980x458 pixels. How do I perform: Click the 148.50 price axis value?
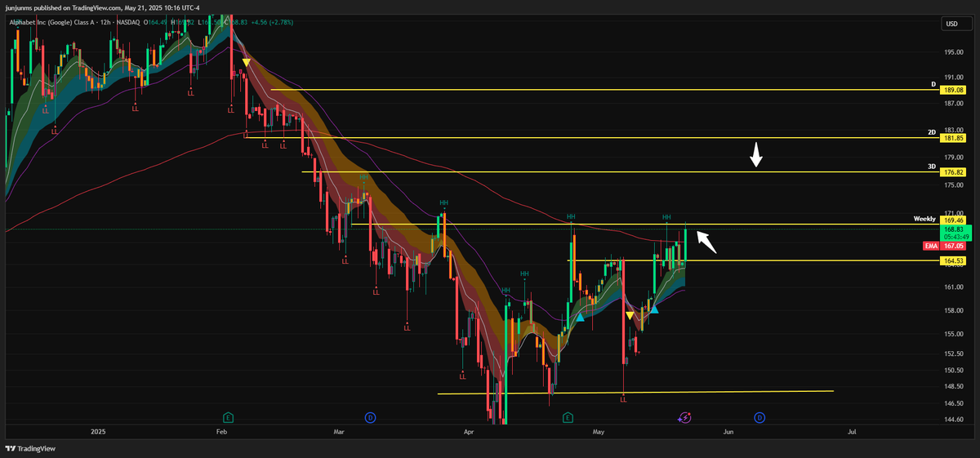tap(953, 387)
